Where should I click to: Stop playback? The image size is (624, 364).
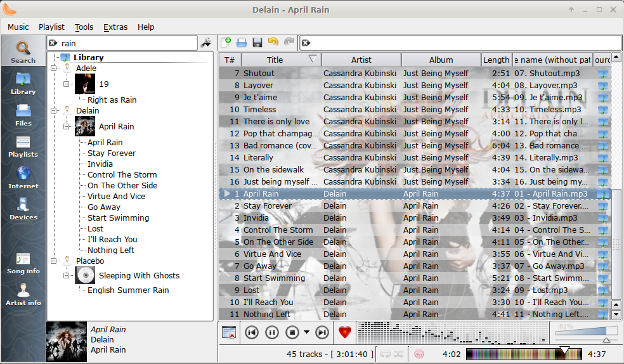pos(292,332)
